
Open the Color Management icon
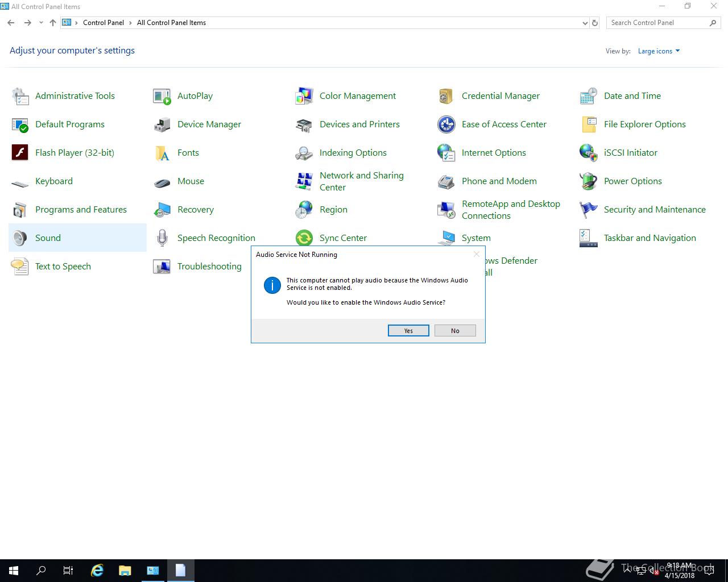pos(304,96)
